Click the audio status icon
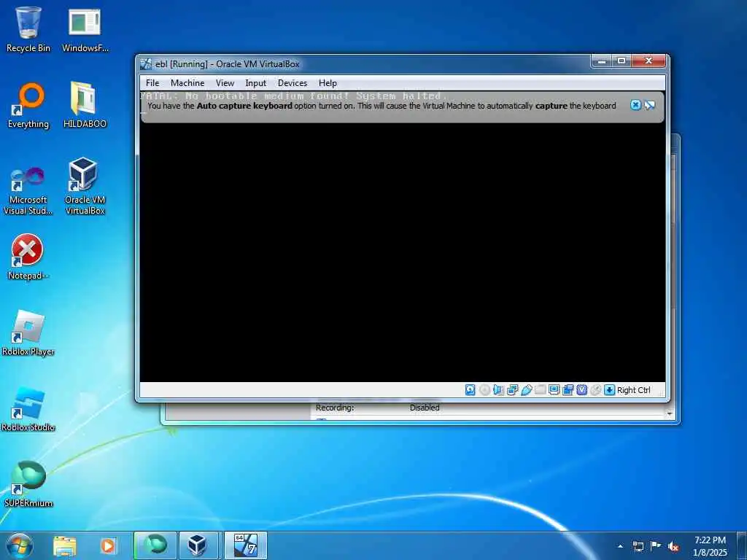 498,390
